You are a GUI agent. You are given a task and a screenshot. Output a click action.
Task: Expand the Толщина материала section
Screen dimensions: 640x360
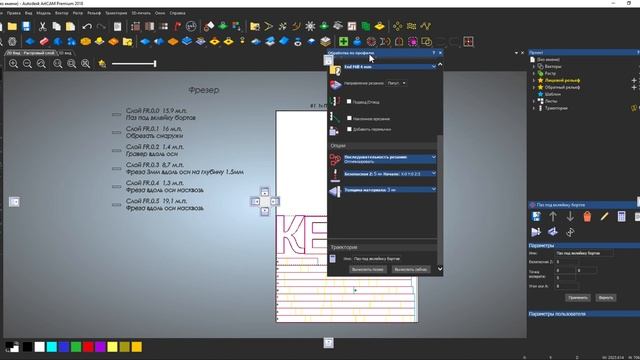(433, 189)
